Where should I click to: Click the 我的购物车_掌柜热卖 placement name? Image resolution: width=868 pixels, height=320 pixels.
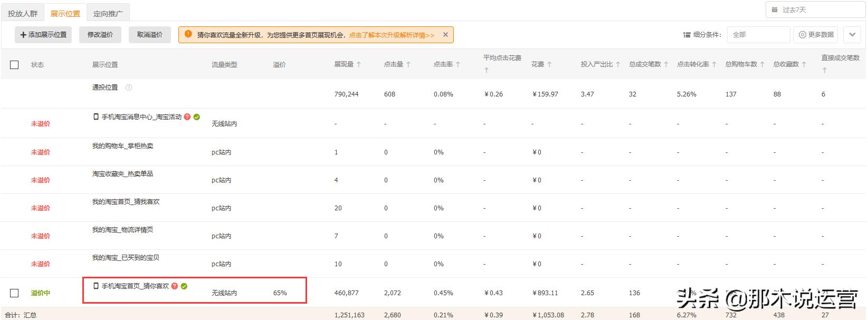[x=122, y=146]
